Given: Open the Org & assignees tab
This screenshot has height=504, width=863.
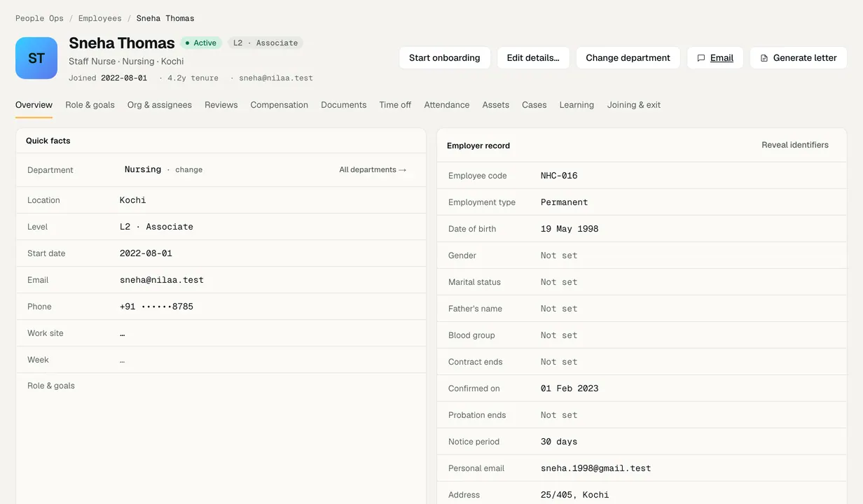Looking at the screenshot, I should tap(160, 105).
